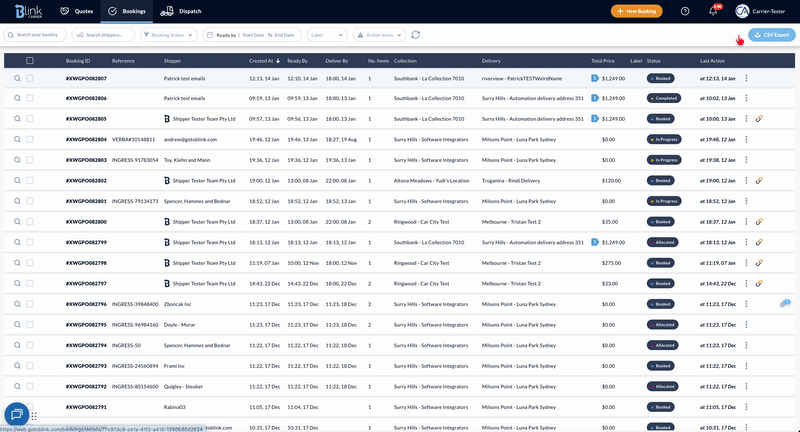Focus the Search your bookings field
This screenshot has height=432, width=800.
tap(36, 34)
